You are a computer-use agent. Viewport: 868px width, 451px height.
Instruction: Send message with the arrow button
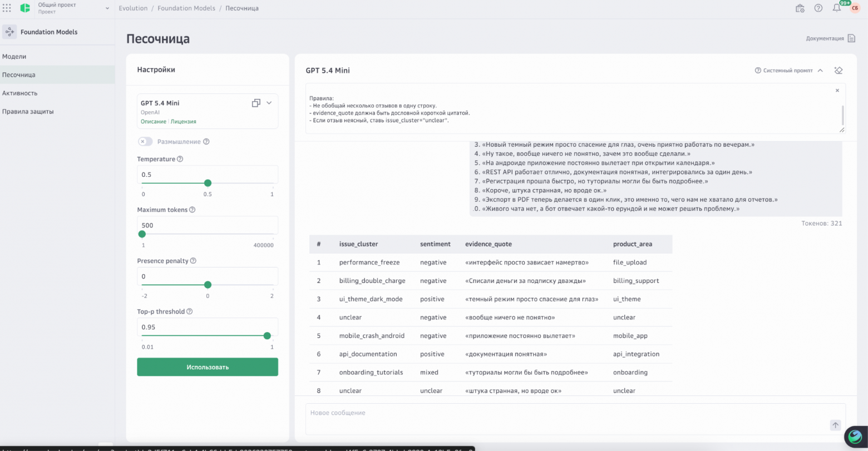tap(835, 425)
